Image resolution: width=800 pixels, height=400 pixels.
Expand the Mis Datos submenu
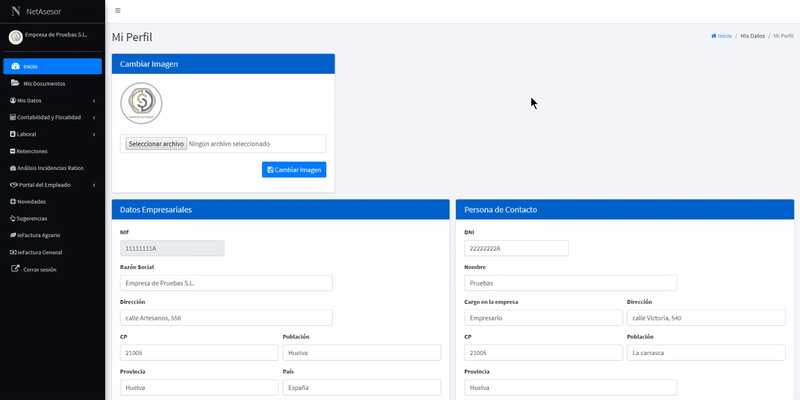click(93, 100)
